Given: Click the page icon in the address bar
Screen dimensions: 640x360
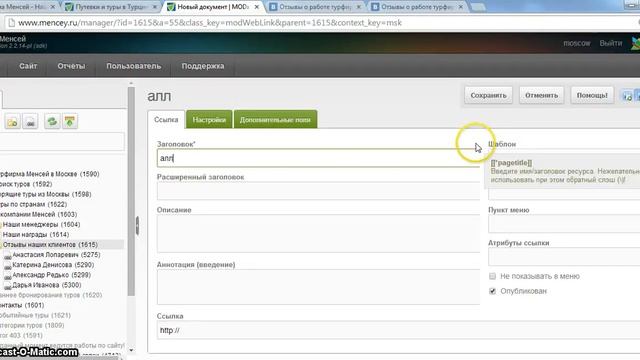Looking at the screenshot, I should (x=11, y=23).
